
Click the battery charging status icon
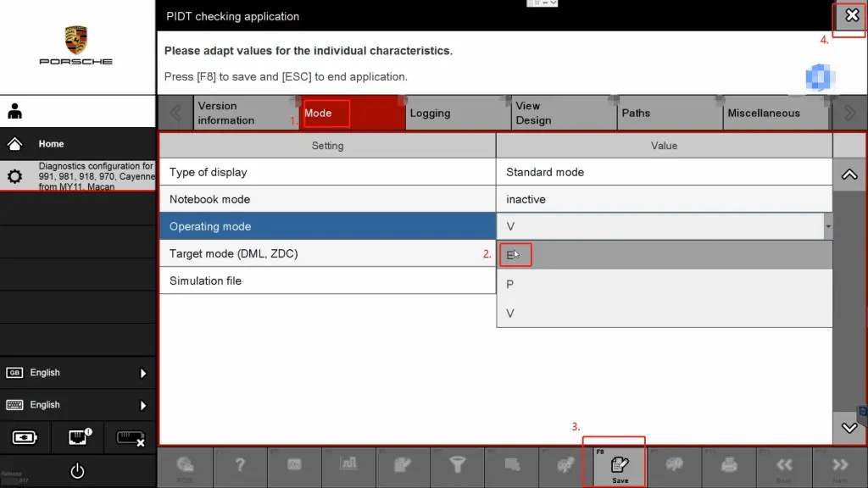[25, 438]
